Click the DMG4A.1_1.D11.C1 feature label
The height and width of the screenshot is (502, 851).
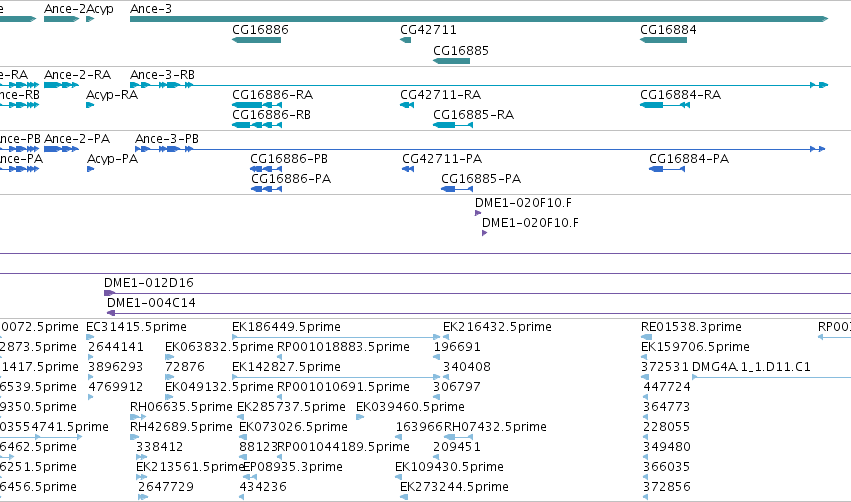(x=751, y=367)
